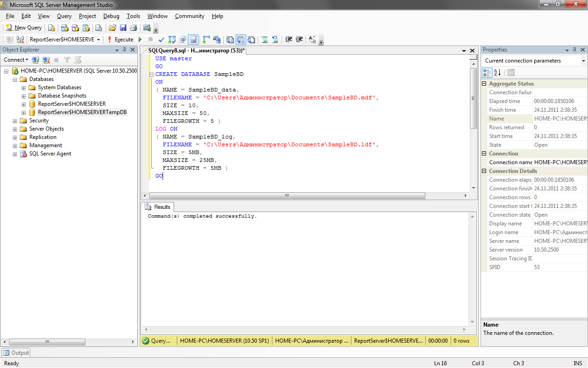The height and width of the screenshot is (368, 588).
Task: Open the Debug menu
Action: [111, 16]
